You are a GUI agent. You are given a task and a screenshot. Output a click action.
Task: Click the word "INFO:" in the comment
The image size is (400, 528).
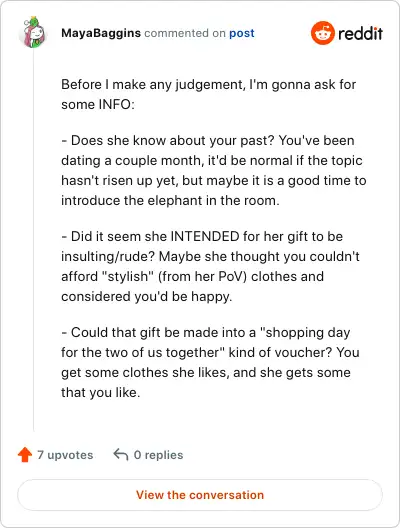coord(116,104)
